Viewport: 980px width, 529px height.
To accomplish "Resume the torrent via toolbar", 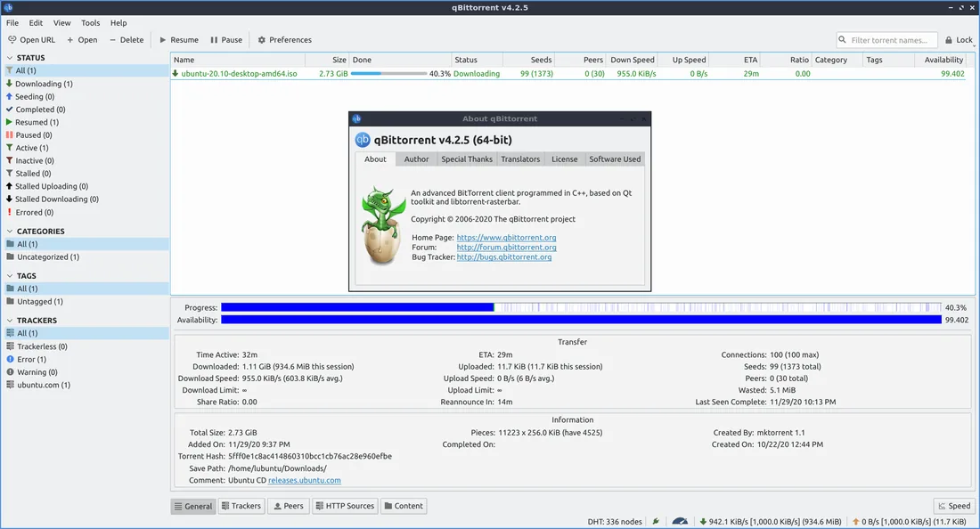I will 179,40.
